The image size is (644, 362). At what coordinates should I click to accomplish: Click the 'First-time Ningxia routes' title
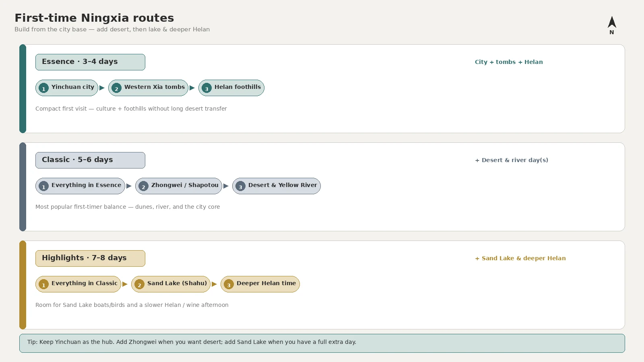pyautogui.click(x=94, y=18)
